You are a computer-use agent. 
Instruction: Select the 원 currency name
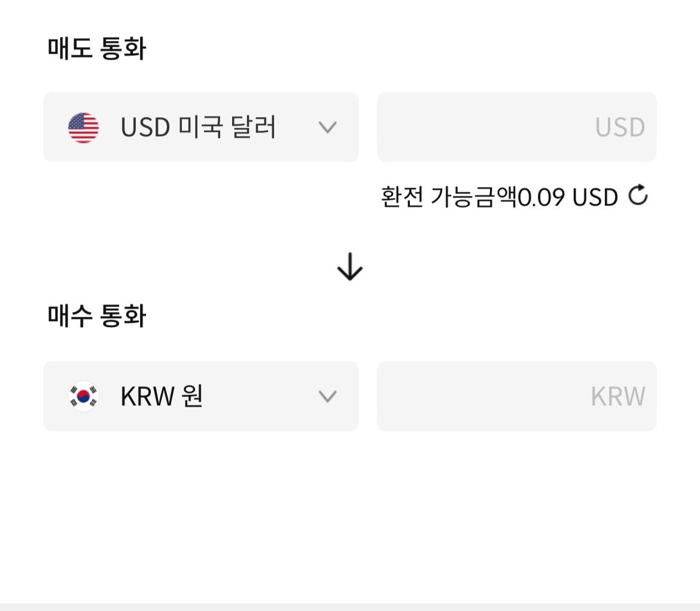(x=192, y=396)
